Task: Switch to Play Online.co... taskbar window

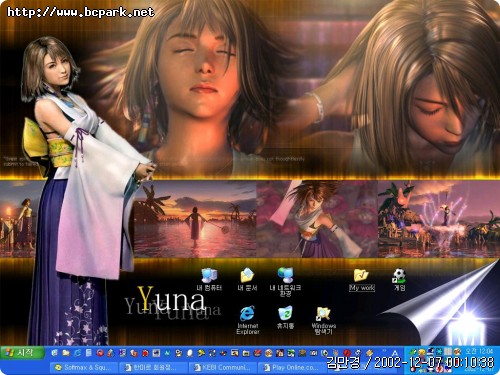Action: (292, 367)
